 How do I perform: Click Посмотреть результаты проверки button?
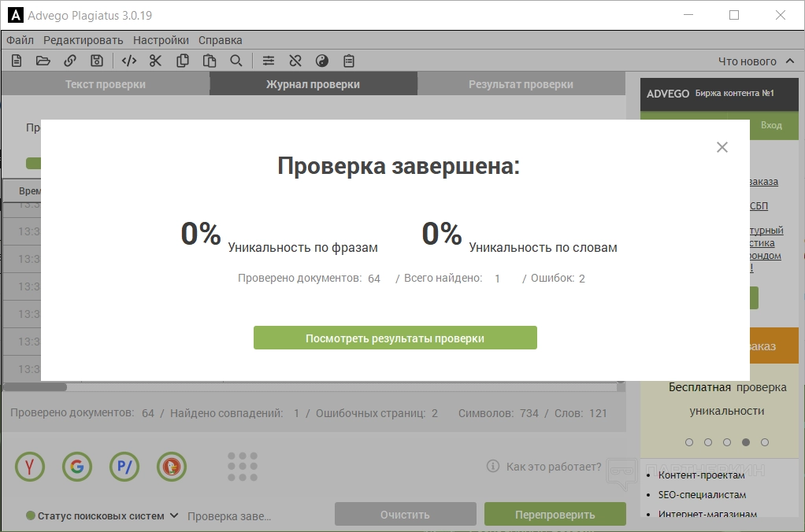click(x=395, y=338)
